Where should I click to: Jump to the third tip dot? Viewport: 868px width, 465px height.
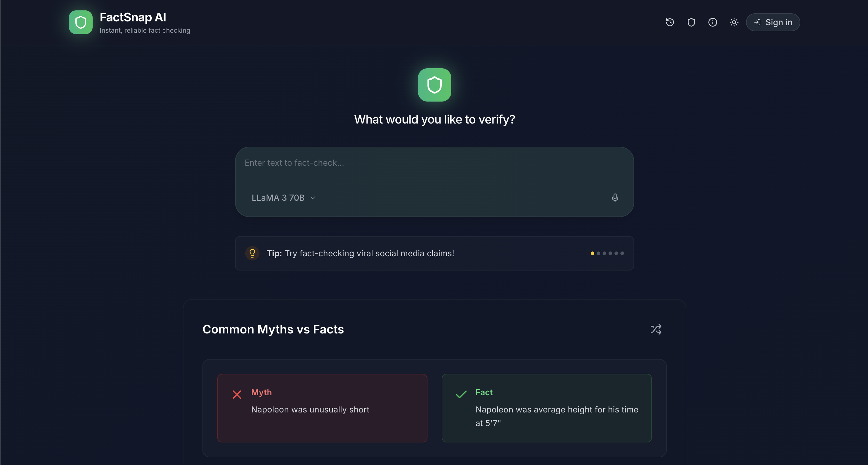[x=604, y=253]
